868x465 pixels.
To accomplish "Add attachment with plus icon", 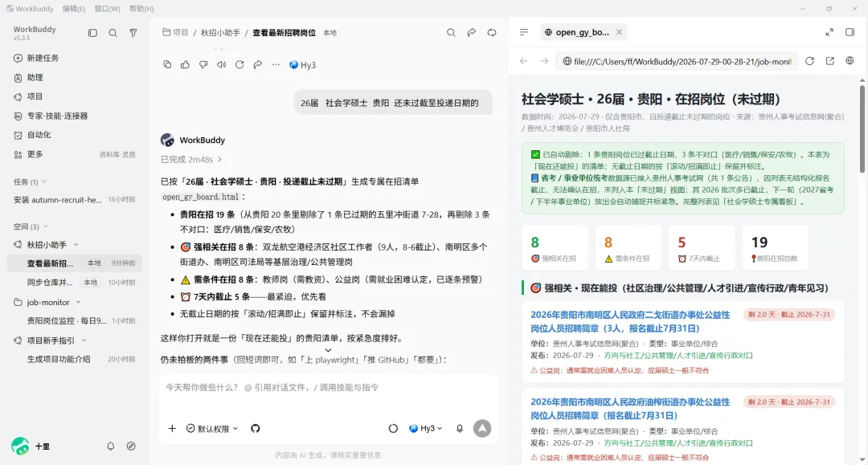I will tap(172, 429).
